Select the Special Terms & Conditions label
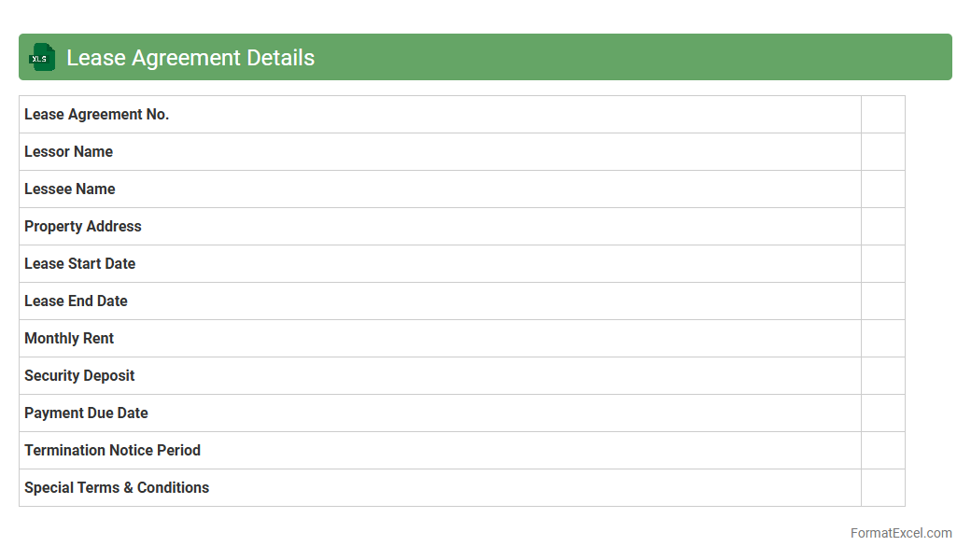The image size is (971, 560). 117,487
